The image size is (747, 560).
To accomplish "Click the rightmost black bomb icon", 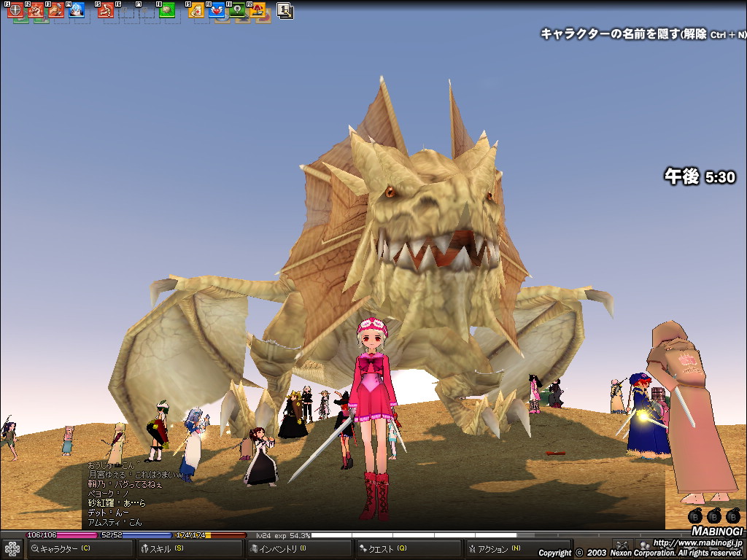I will [x=733, y=516].
